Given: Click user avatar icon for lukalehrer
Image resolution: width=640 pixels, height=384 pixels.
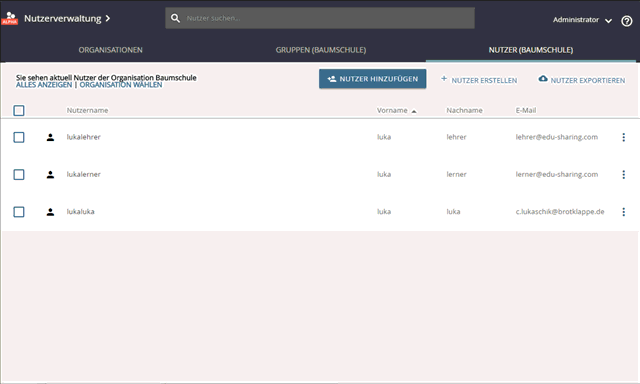Looking at the screenshot, I should [50, 137].
